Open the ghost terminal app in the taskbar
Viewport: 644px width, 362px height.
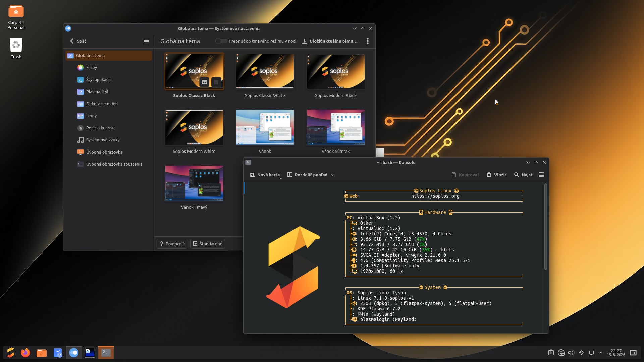click(90, 353)
